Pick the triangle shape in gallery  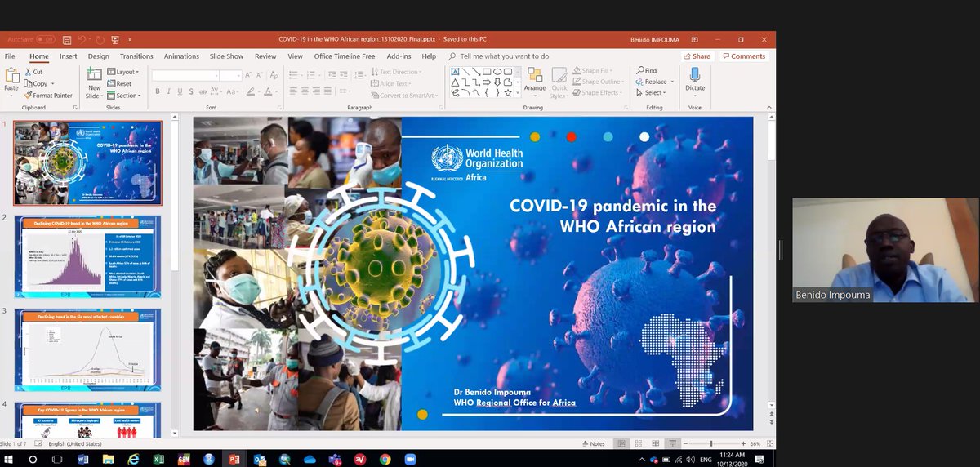(456, 82)
